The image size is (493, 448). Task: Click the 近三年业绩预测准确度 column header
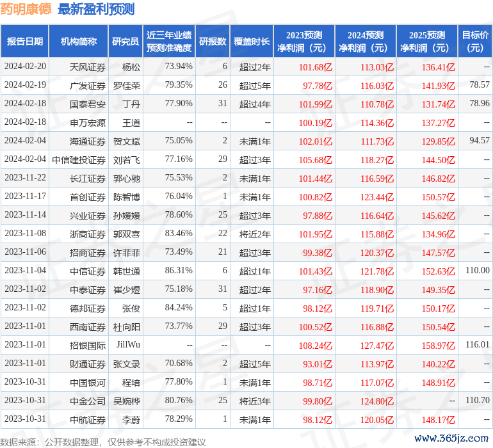click(x=169, y=41)
